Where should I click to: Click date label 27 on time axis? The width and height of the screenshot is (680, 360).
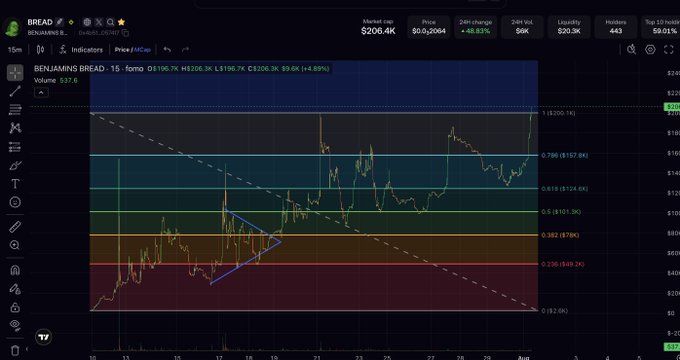point(431,358)
